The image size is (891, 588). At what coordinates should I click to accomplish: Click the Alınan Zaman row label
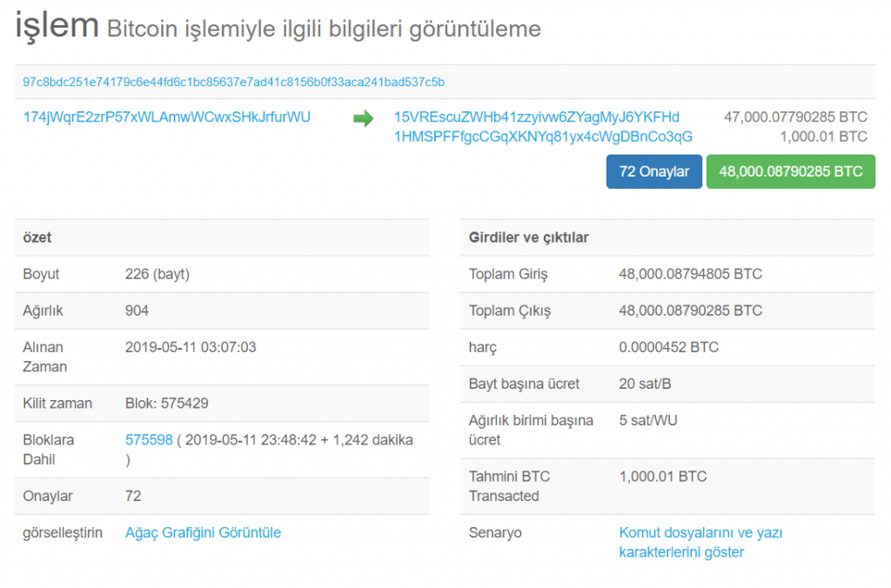pyautogui.click(x=45, y=357)
